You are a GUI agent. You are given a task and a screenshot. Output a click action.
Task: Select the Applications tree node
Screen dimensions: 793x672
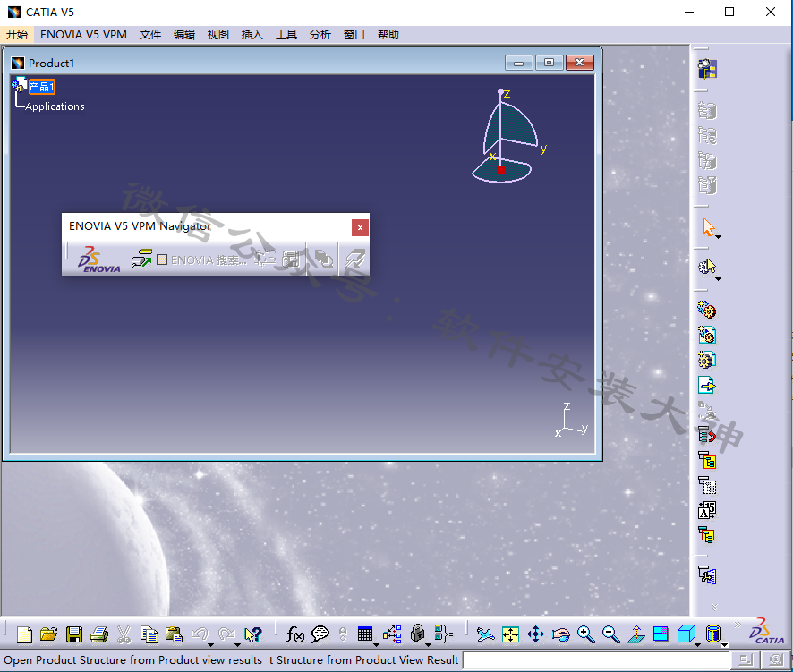click(x=55, y=106)
